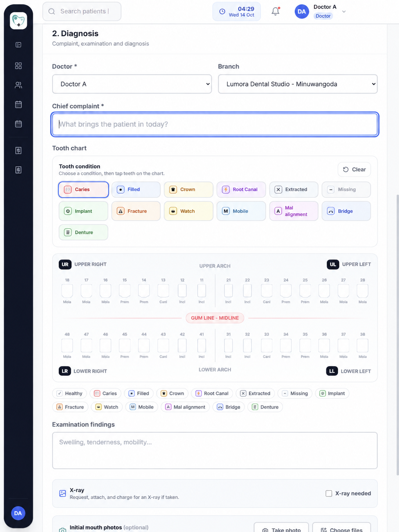The image size is (399, 532).
Task: Pick the Root Canal button in Tooth condition panel
Action: pos(241,189)
